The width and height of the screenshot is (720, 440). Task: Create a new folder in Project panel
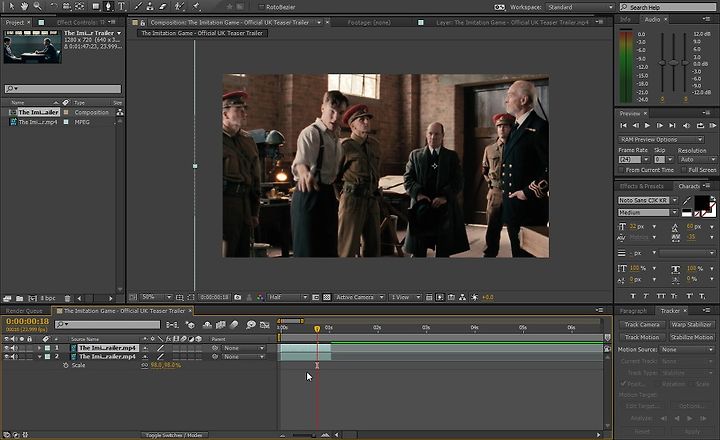click(x=20, y=298)
